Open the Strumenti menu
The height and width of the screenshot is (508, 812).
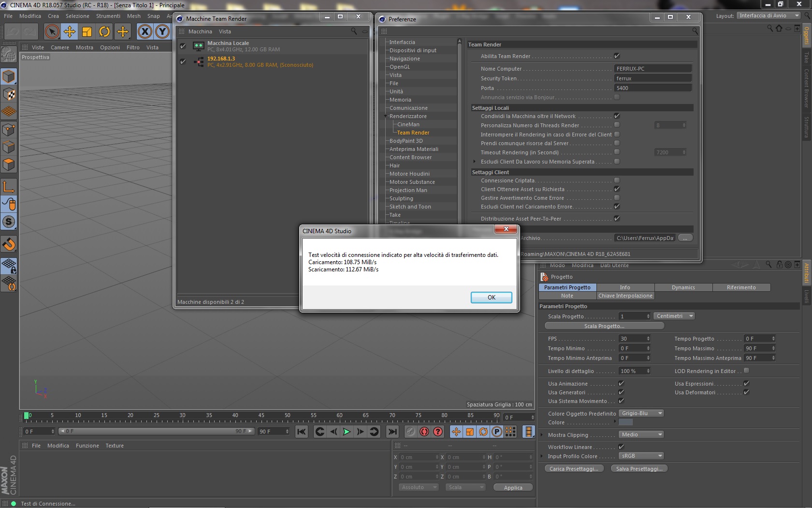click(108, 16)
